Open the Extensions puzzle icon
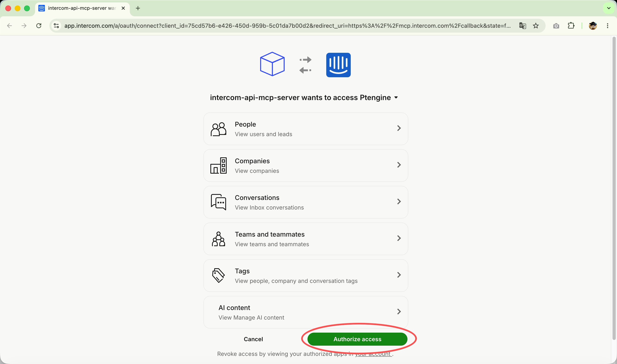The image size is (617, 364). (571, 26)
